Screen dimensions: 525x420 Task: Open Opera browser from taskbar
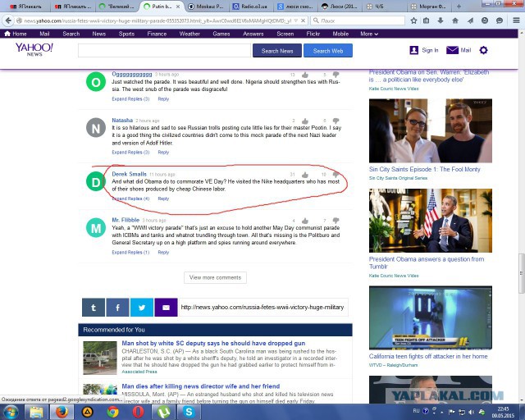coord(138,412)
